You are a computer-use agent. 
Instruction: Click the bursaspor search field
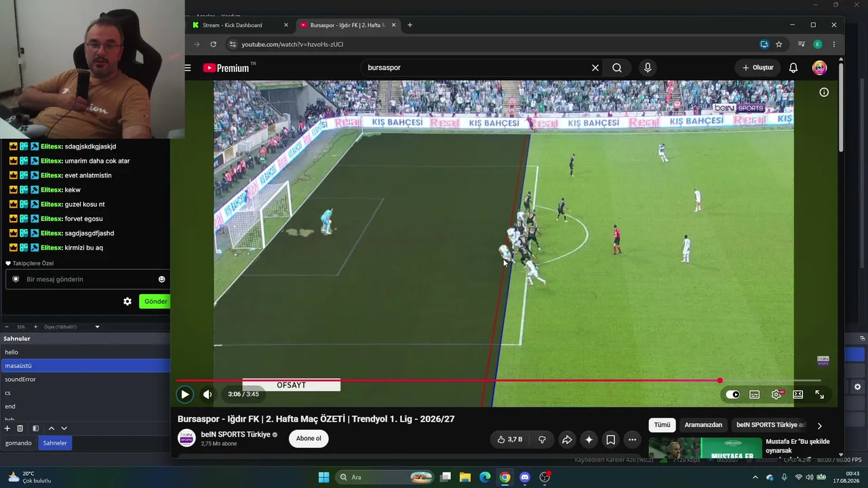point(475,68)
